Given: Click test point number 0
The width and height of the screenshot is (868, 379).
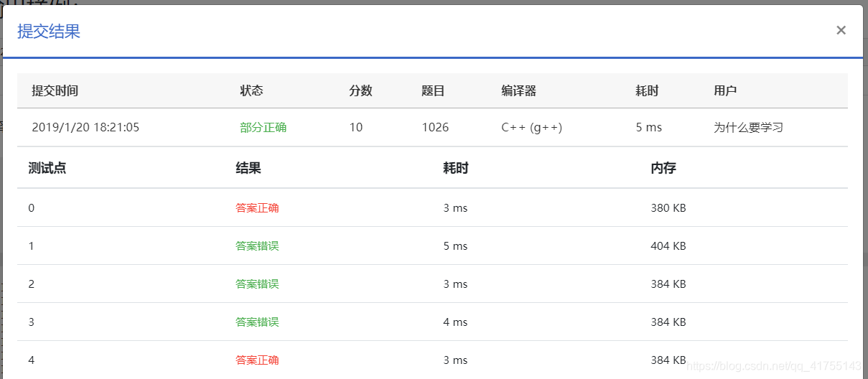Looking at the screenshot, I should 32,208.
